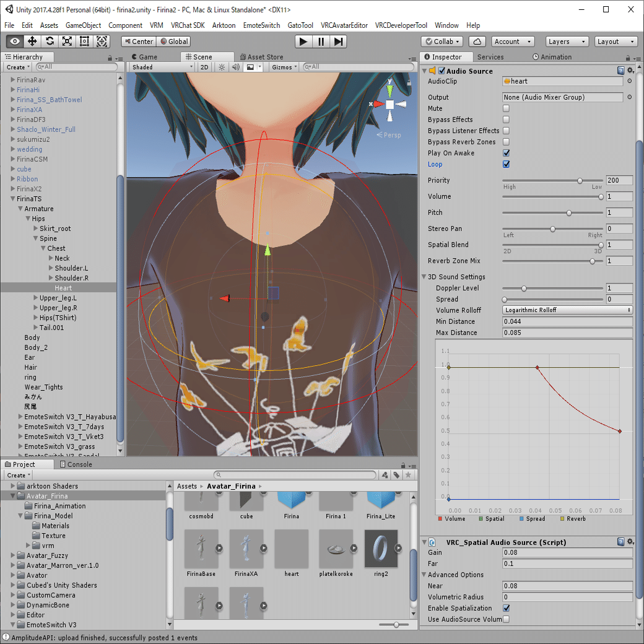The width and height of the screenshot is (644, 644).
Task: Click the Play button
Action: click(x=303, y=41)
